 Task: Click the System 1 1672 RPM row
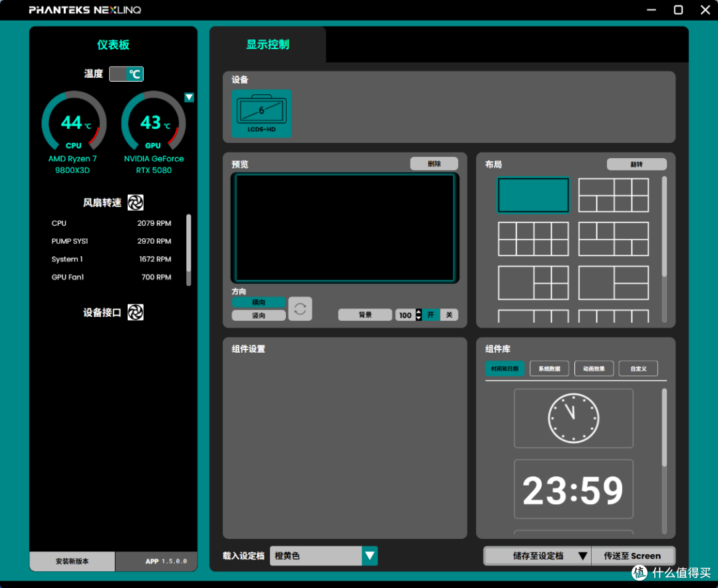tap(111, 259)
